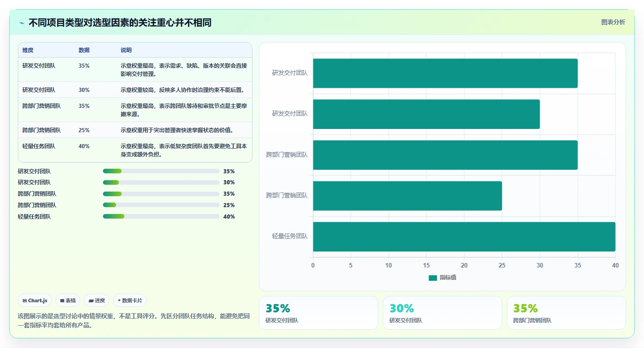Click the description about 跨团队等待和审批节点
644x348 pixels.
[184, 110]
